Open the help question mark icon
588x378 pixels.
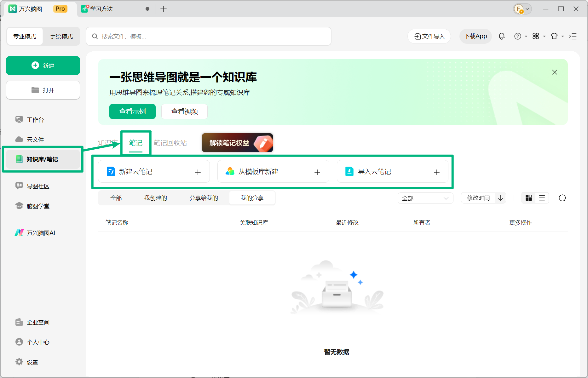517,36
